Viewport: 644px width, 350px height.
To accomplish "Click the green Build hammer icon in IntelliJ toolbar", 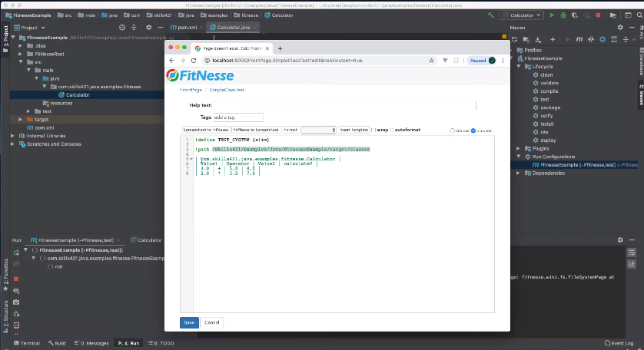I will coord(490,15).
